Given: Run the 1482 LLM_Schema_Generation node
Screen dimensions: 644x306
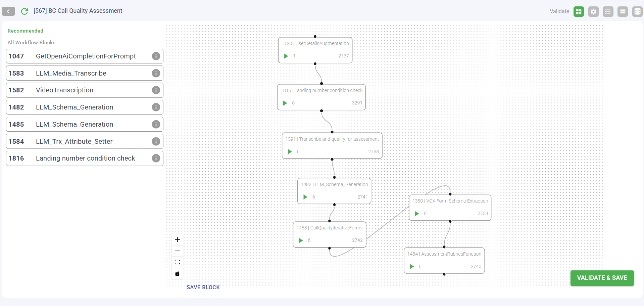Looking at the screenshot, I should [305, 197].
